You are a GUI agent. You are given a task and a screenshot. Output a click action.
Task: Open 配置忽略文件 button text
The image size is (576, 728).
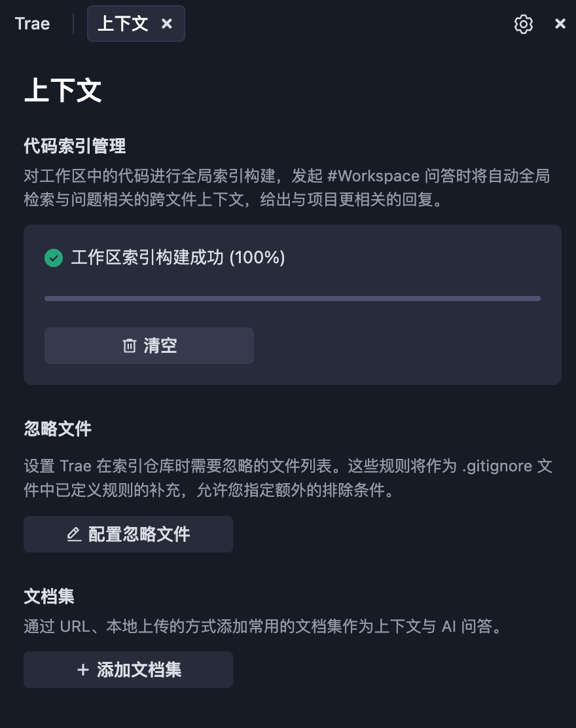[139, 534]
